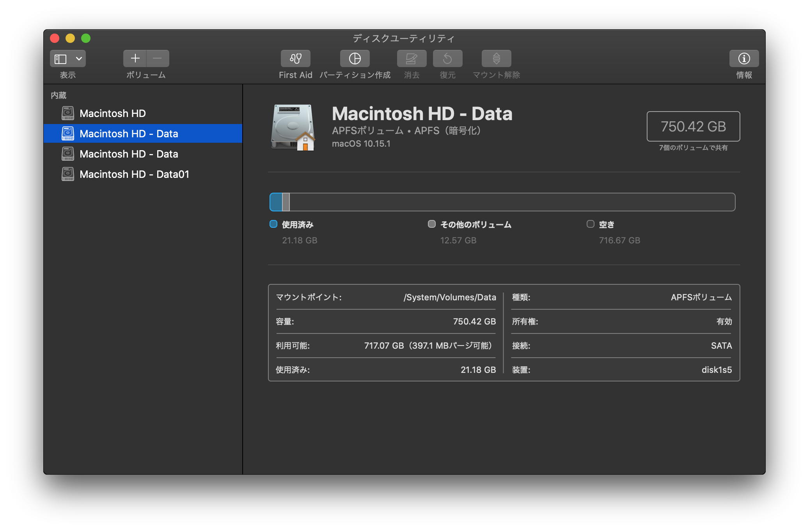
Task: Click the disk usage bar
Action: pos(502,202)
